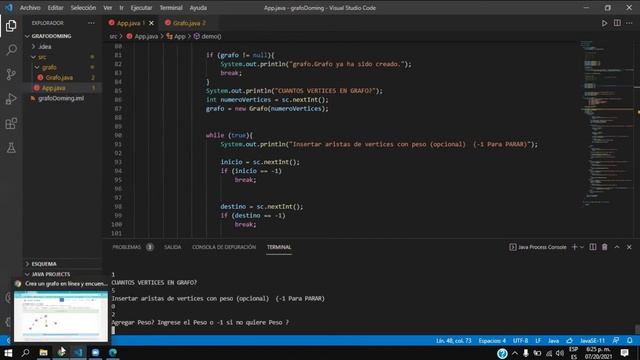Open Grafo.java in the explorer tree
The image size is (640, 360).
click(x=59, y=78)
